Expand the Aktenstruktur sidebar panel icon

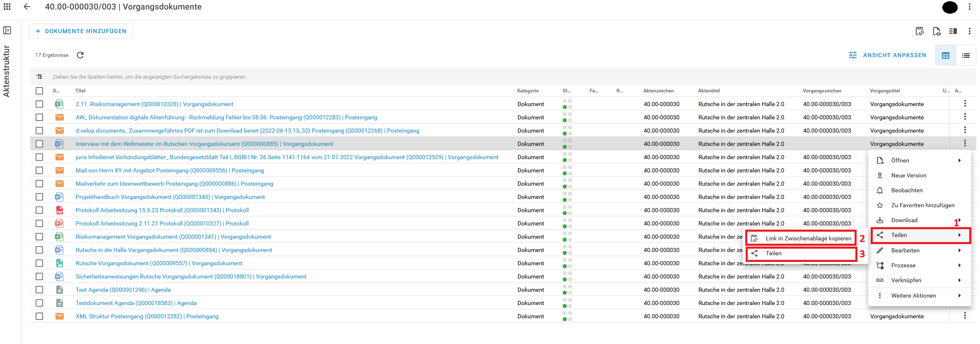click(x=7, y=30)
